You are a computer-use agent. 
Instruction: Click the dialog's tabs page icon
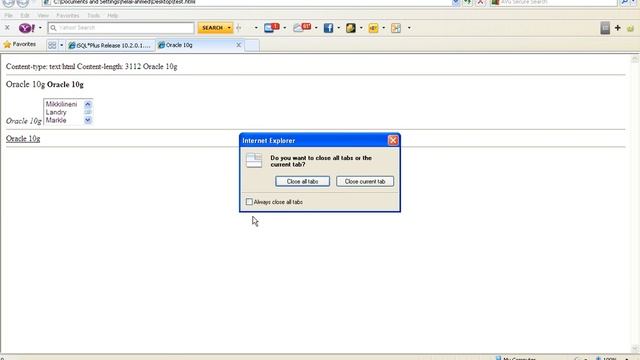coord(254,160)
